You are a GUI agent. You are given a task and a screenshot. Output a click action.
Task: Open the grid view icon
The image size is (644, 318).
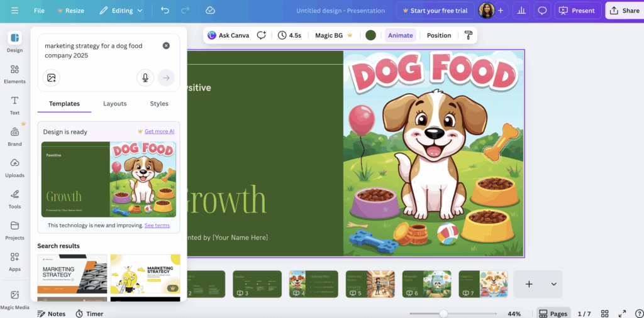coord(604,314)
